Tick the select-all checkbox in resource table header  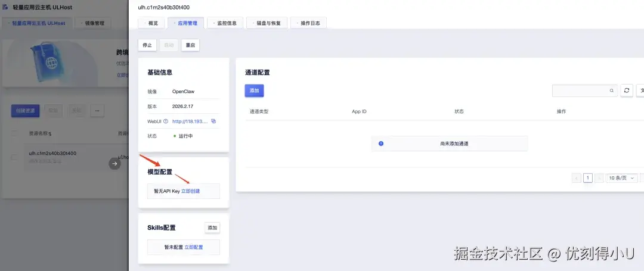14,133
